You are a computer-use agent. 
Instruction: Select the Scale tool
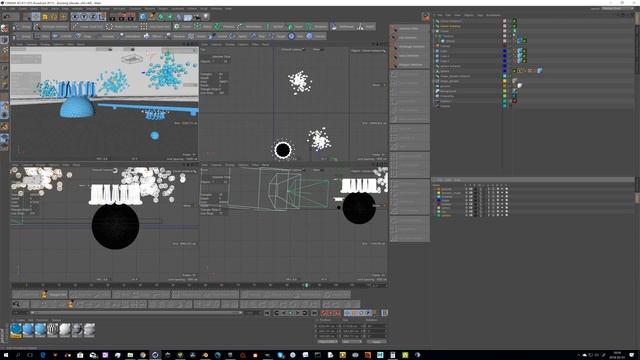coord(45,17)
